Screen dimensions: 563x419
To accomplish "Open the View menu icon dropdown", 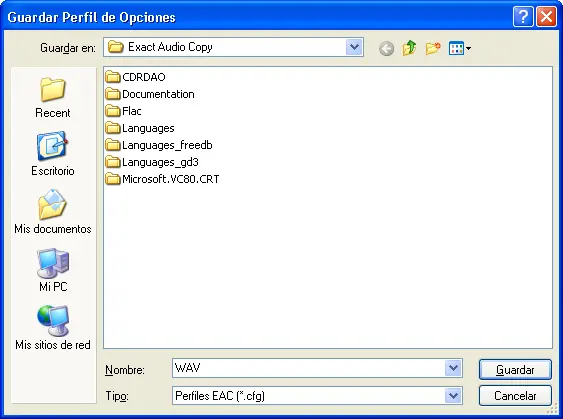I will click(x=460, y=48).
